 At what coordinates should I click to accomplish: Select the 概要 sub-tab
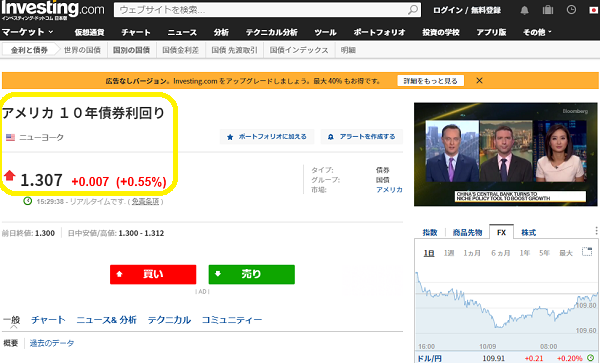[11, 343]
